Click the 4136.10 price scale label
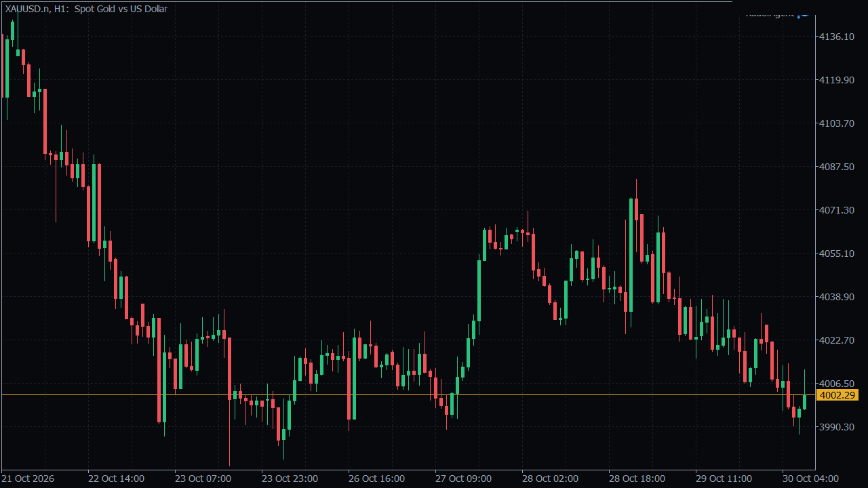Viewport: 868px width, 488px height. point(837,37)
